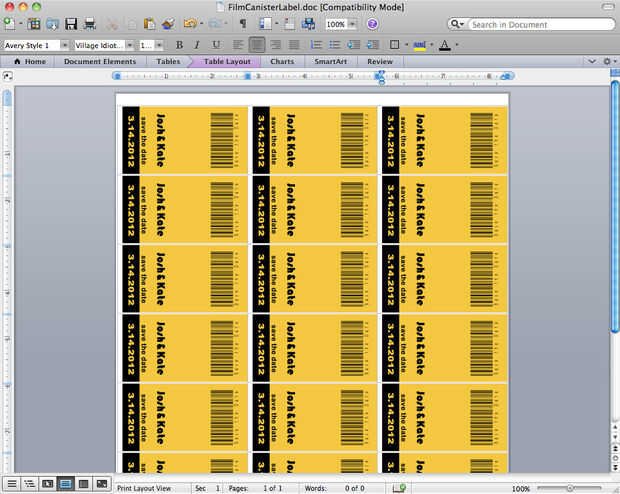Center-align the text
Image resolution: width=620 pixels, height=494 pixels.
point(257,45)
